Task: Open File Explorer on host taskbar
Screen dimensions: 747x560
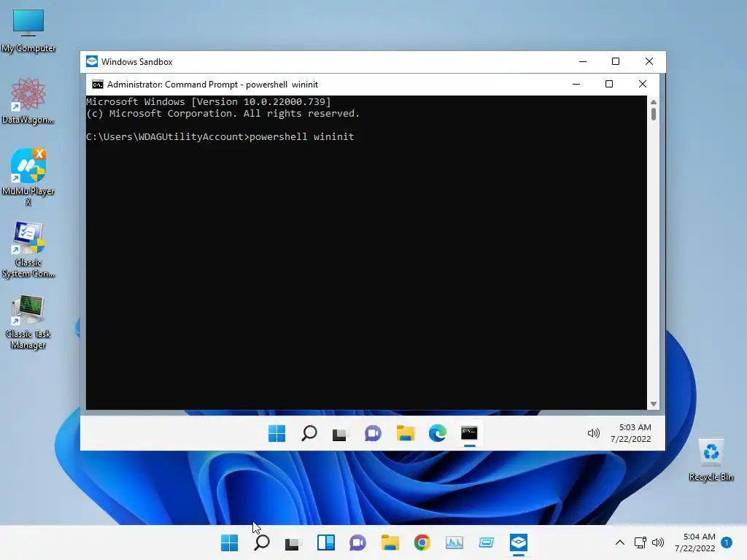Action: click(x=390, y=542)
